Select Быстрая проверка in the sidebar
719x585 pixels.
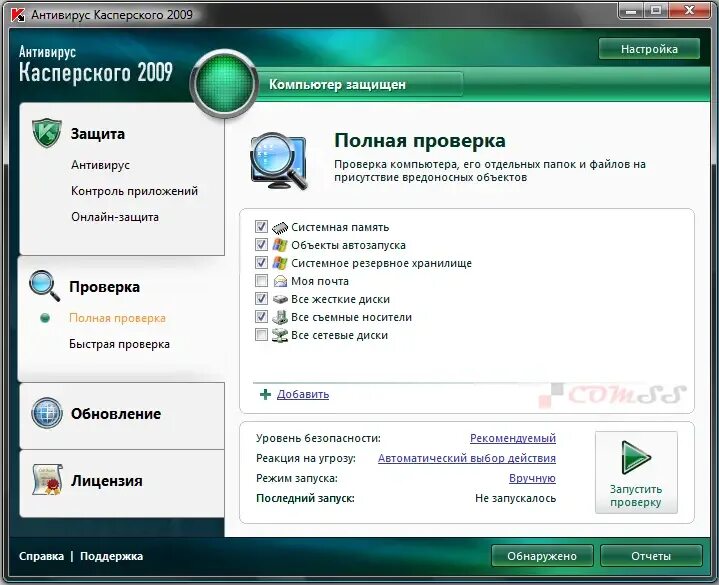pyautogui.click(x=119, y=344)
